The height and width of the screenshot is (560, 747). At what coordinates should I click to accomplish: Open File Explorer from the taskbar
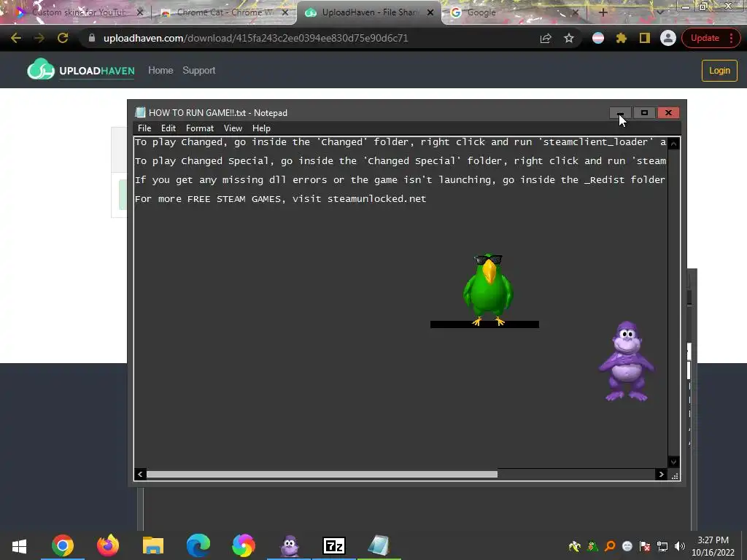153,545
